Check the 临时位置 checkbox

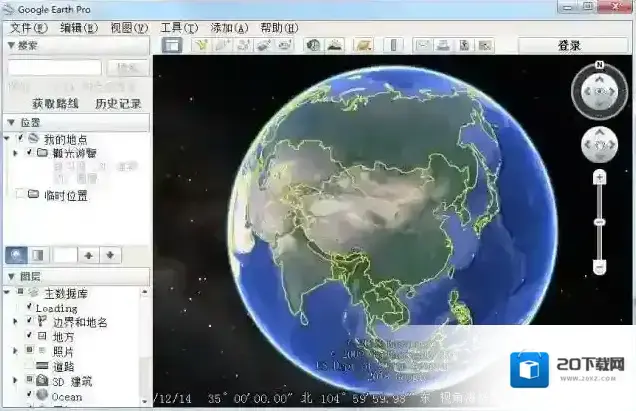click(x=19, y=194)
